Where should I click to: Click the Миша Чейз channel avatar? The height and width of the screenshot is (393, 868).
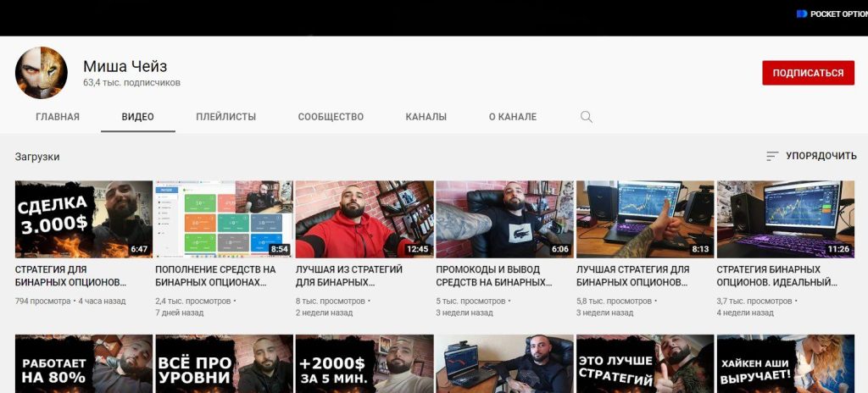41,73
